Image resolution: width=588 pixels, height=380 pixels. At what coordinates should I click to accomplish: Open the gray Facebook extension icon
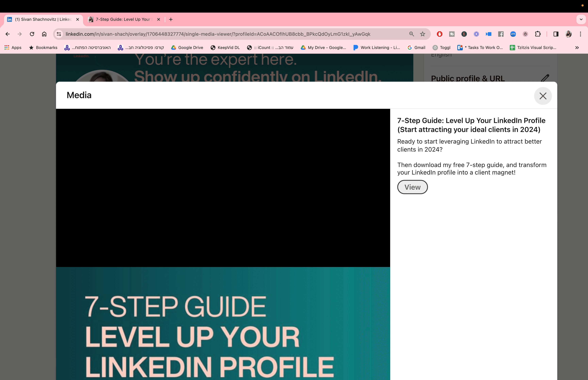click(501, 34)
